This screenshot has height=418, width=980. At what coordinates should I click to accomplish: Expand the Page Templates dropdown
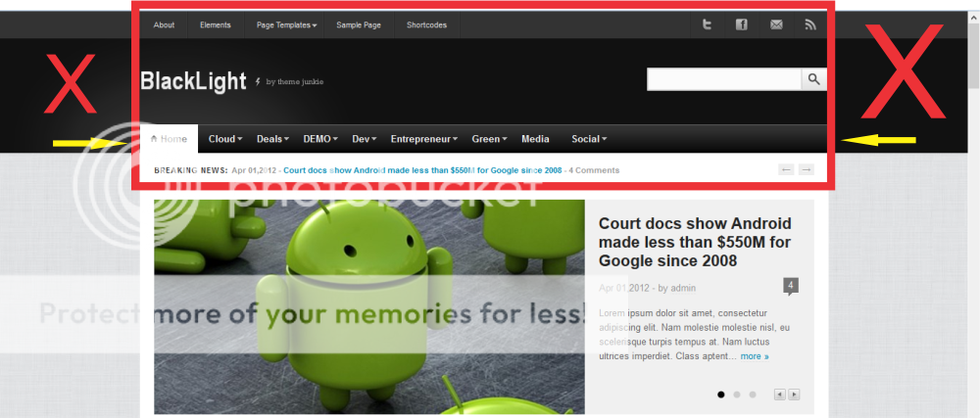[x=286, y=24]
